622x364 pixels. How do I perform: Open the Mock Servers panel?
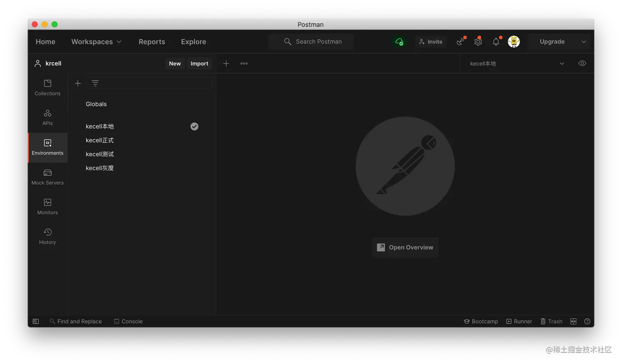pyautogui.click(x=47, y=177)
